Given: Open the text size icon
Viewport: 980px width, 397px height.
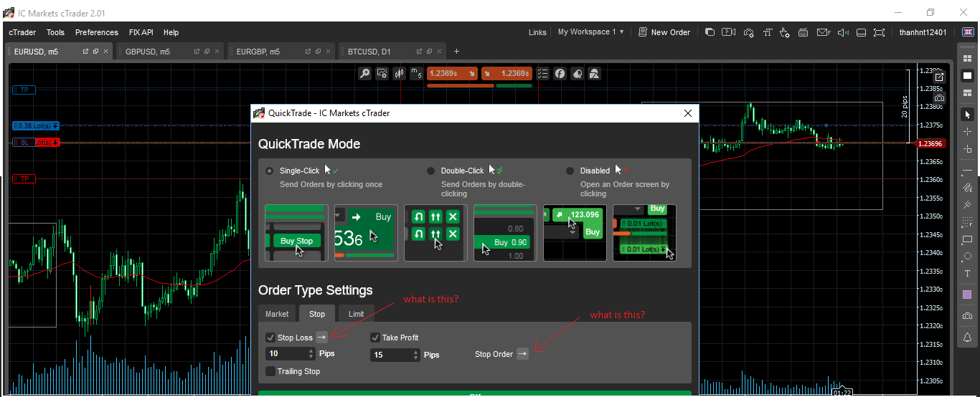Looking at the screenshot, I should pyautogui.click(x=767, y=32).
